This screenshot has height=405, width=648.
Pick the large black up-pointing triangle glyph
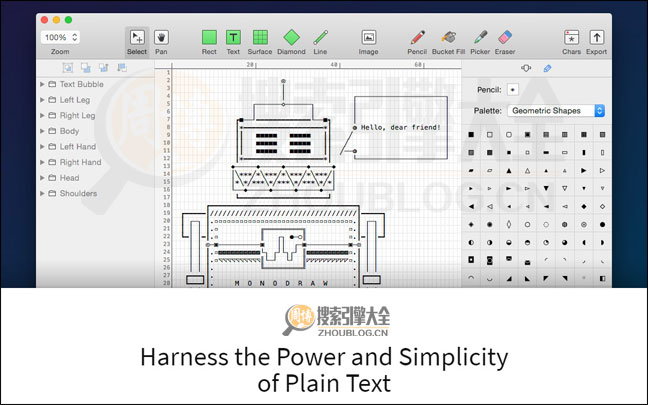(509, 170)
